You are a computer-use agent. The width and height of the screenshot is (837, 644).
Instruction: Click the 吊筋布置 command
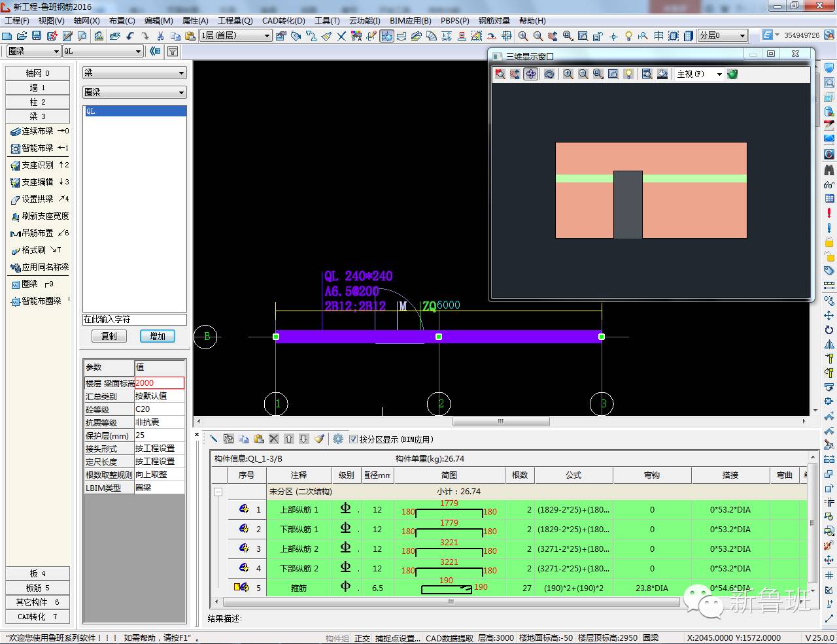39,233
